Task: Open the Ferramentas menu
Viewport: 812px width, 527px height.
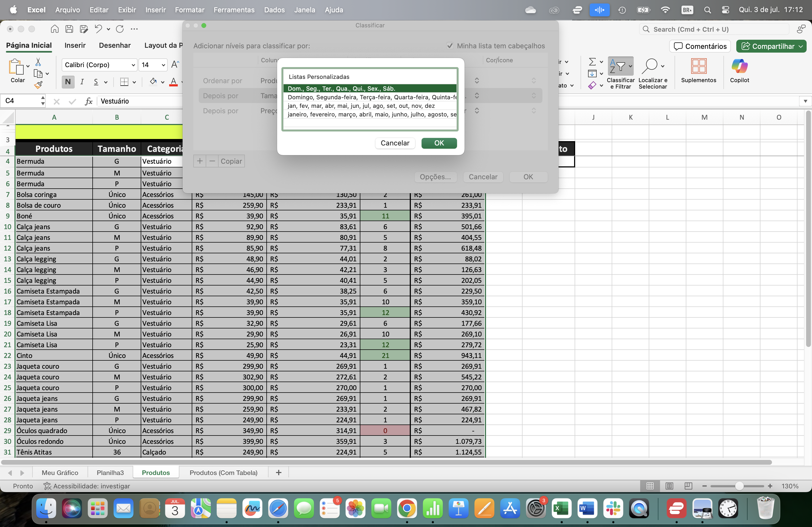Action: 234,10
